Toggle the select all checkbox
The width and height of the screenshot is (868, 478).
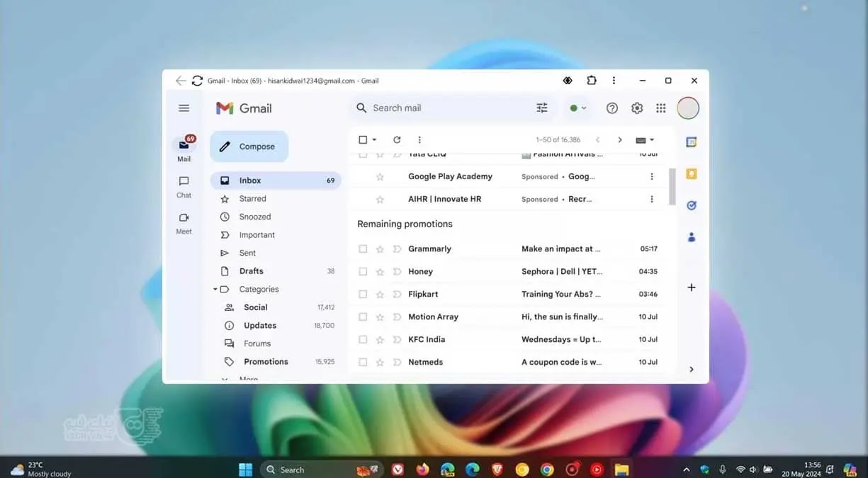click(x=363, y=140)
